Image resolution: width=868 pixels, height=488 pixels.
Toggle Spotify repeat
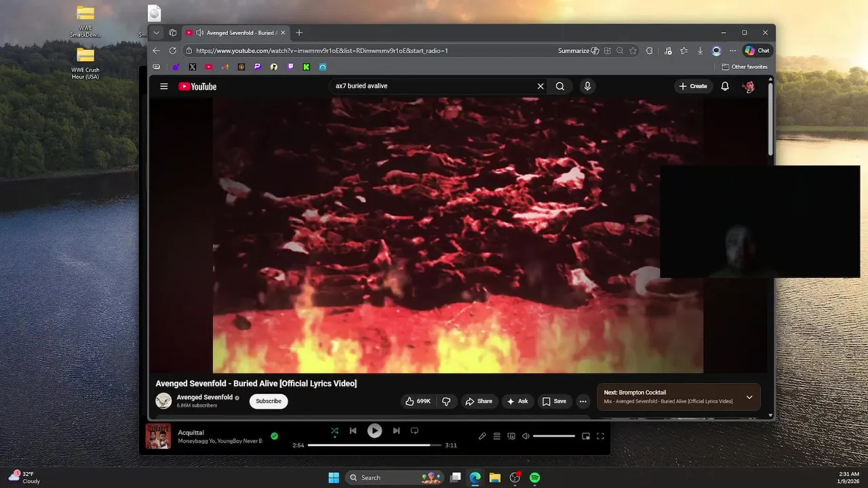point(414,430)
